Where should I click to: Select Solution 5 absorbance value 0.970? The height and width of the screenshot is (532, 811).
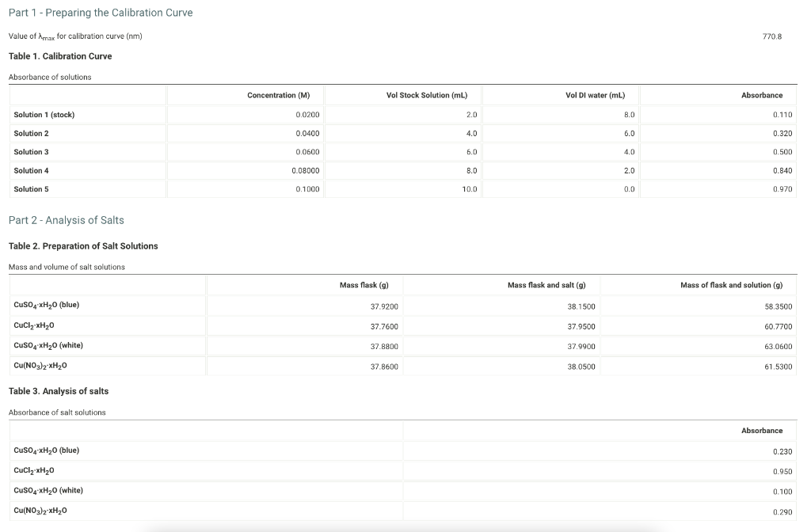(782, 189)
